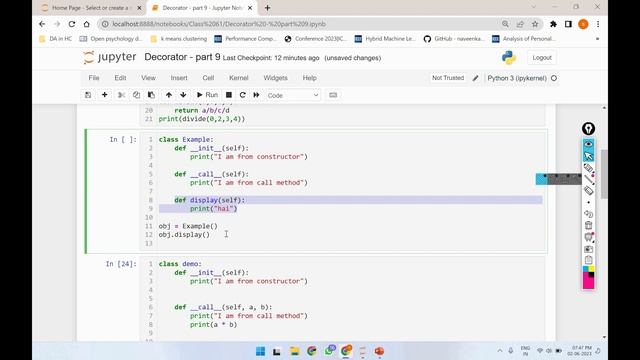Cut the selected cell with the scissors icon
The width and height of the screenshot is (640, 360).
point(121,95)
